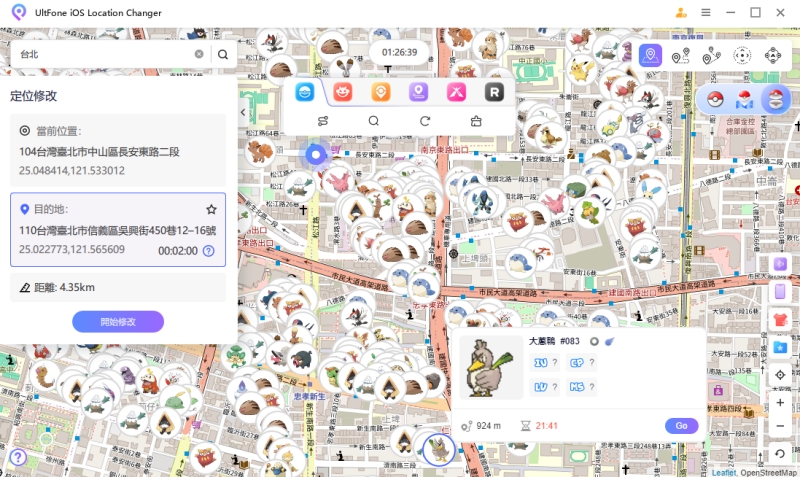
Task: Collapse the left location panel
Action: 243,113
